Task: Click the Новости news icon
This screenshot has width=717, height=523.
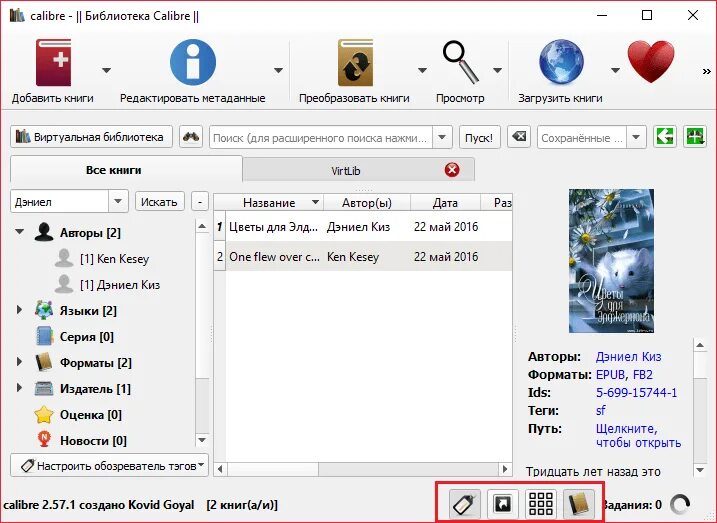Action: tap(44, 440)
